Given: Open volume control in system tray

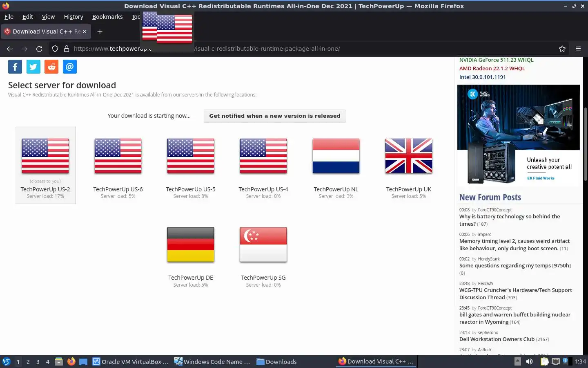Looking at the screenshot, I should click(529, 361).
